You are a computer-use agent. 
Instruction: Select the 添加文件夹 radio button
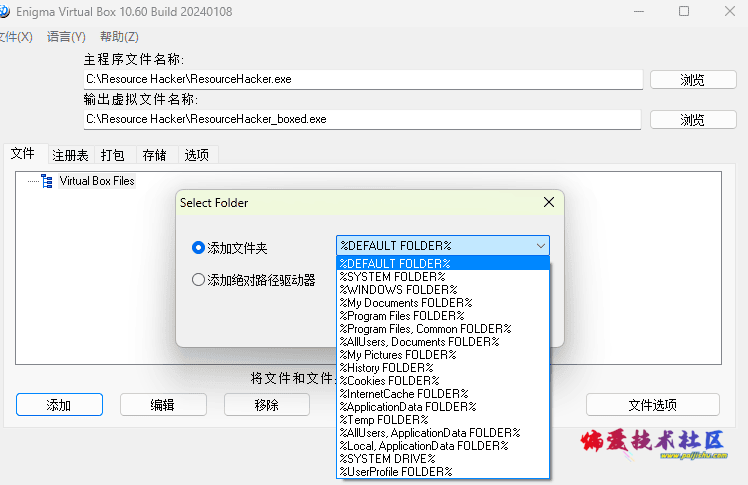pos(198,248)
